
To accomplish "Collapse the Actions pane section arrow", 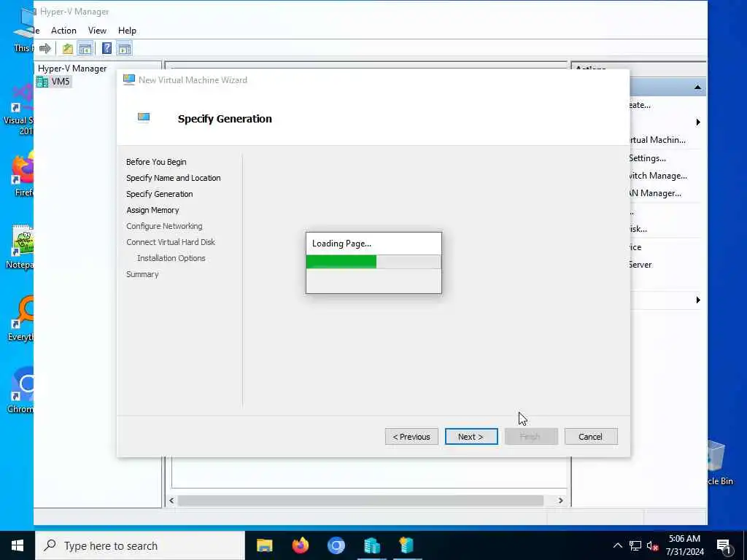I will 697,87.
